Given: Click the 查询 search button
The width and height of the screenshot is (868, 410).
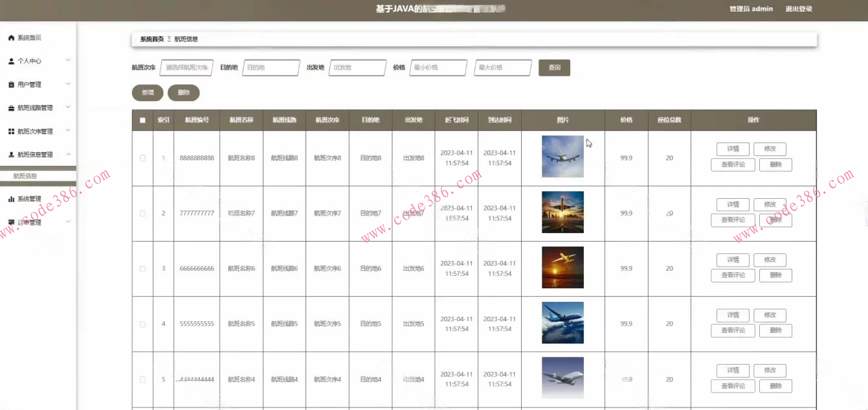Looking at the screenshot, I should [555, 67].
